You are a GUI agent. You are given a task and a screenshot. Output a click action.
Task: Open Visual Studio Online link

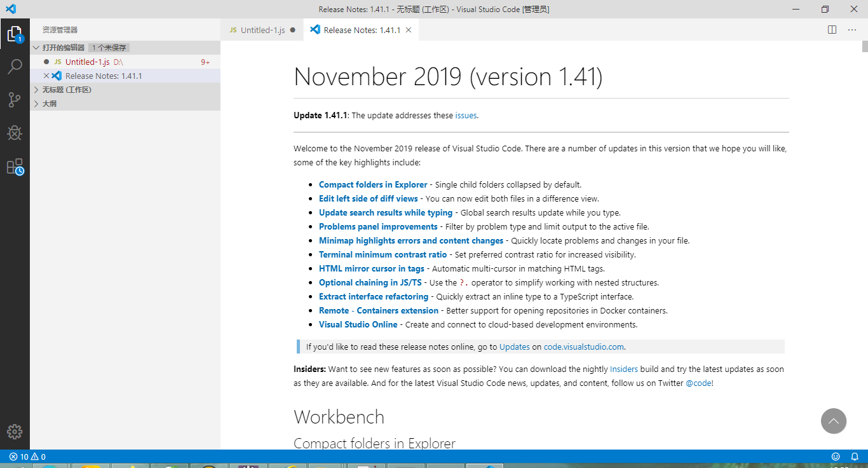pos(358,324)
